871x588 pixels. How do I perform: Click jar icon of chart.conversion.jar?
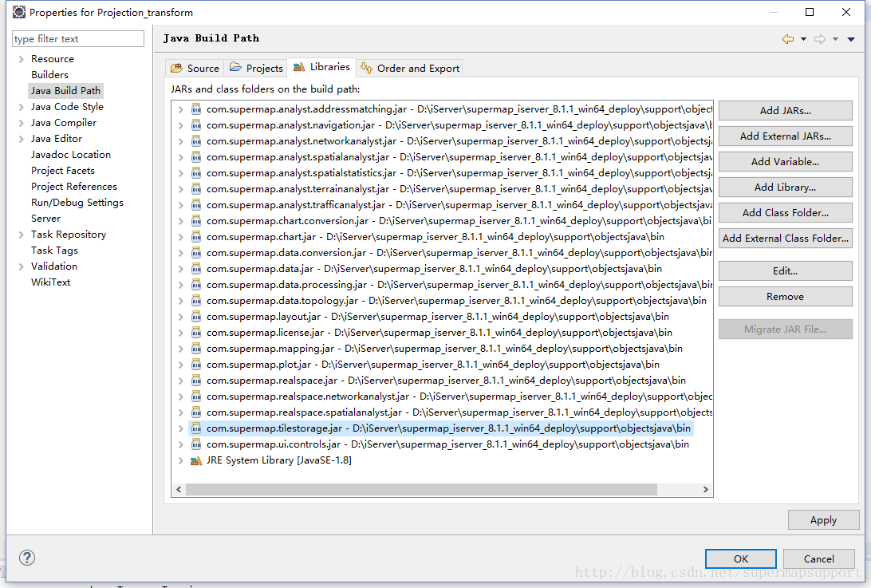coord(196,221)
